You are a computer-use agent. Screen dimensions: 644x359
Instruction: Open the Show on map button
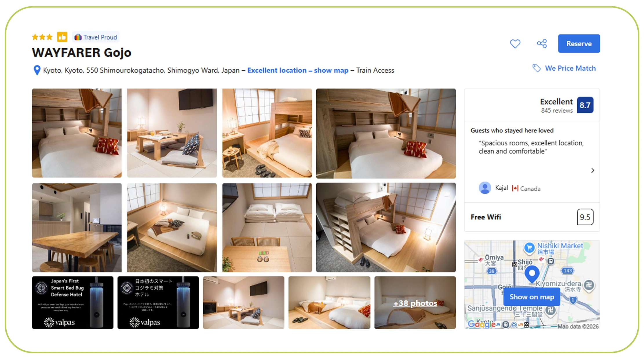coord(532,297)
